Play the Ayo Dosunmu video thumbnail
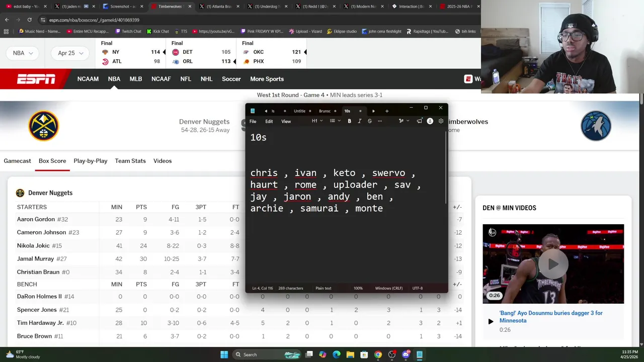This screenshot has height=362, width=644. [553, 264]
